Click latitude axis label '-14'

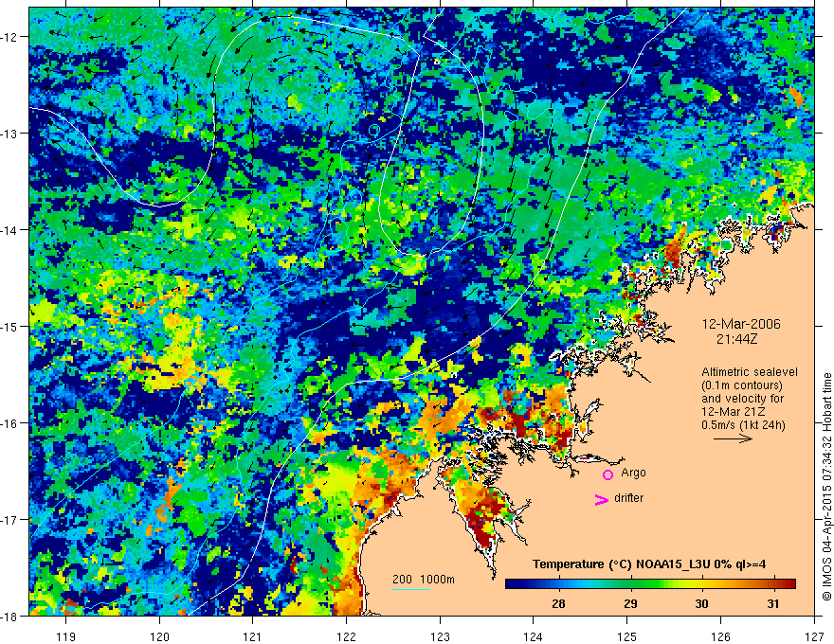pos(9,230)
